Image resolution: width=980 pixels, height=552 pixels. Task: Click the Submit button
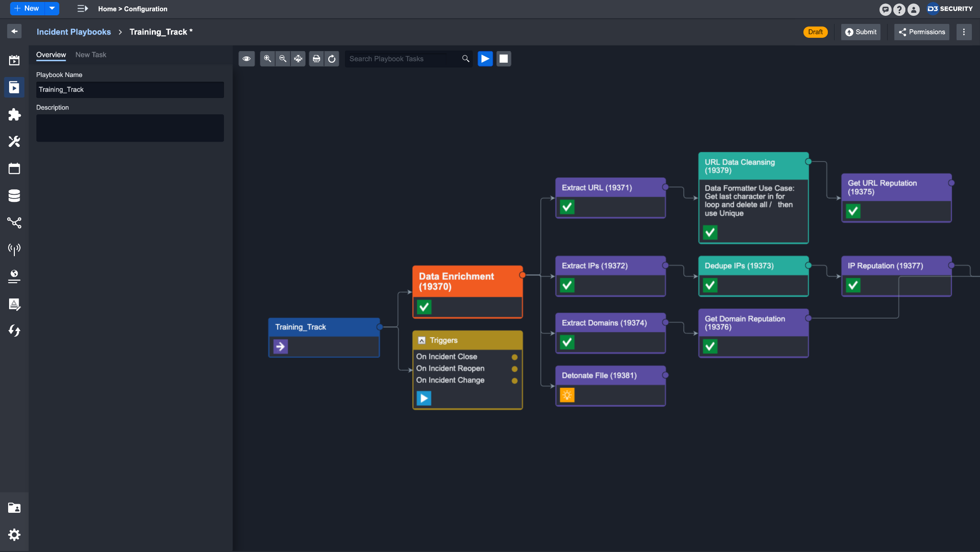[860, 32]
